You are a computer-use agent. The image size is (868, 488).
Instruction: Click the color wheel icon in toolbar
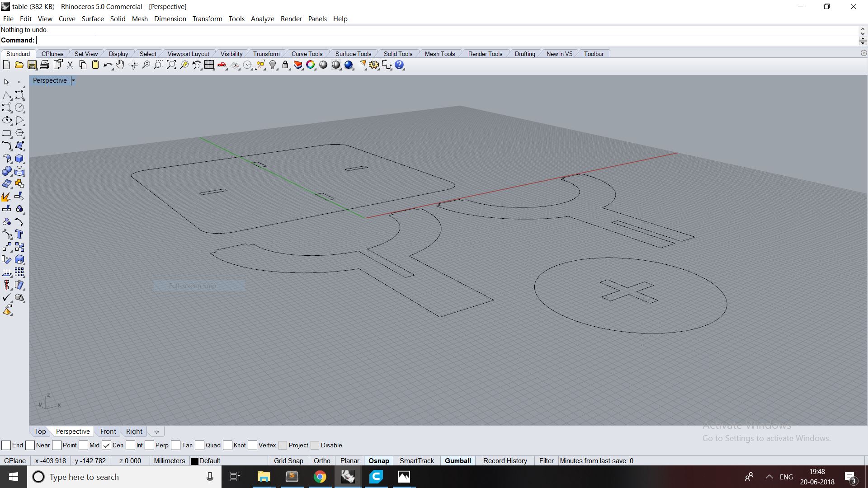[311, 65]
